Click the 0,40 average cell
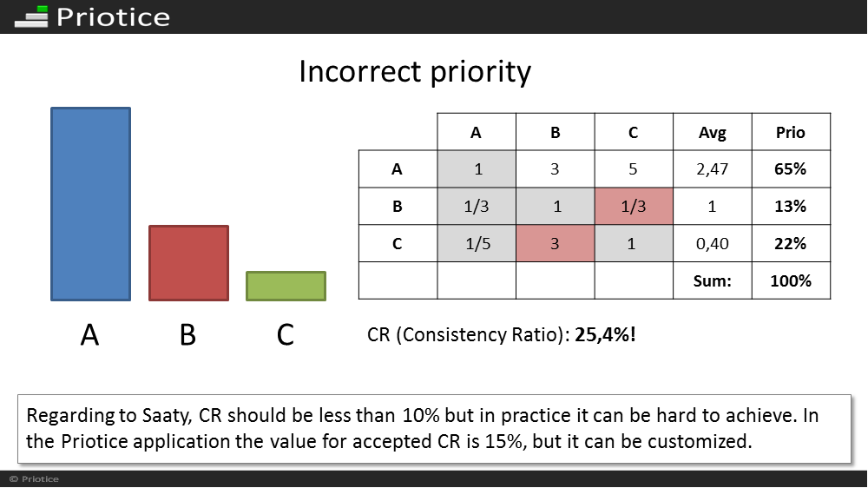This screenshot has height=488, width=868. coord(713,243)
